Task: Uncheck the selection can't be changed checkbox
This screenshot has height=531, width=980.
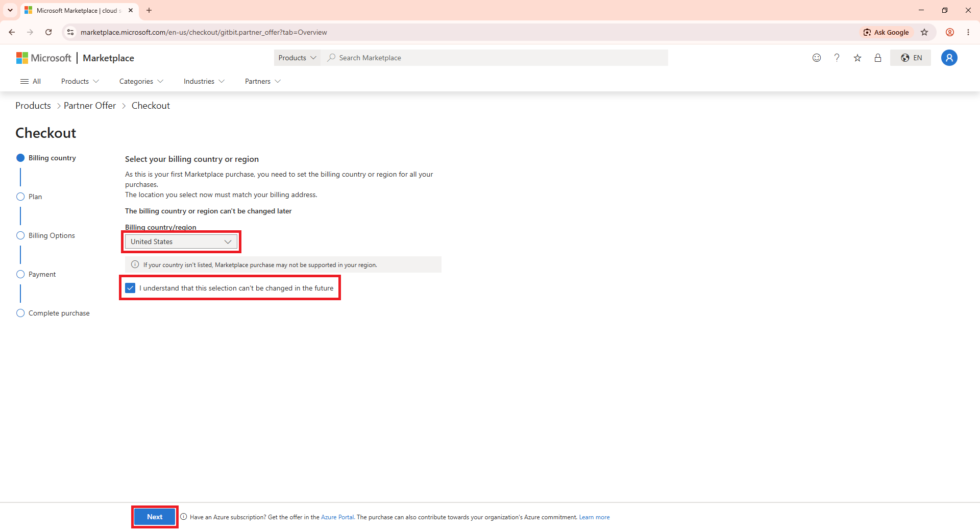Action: [130, 288]
